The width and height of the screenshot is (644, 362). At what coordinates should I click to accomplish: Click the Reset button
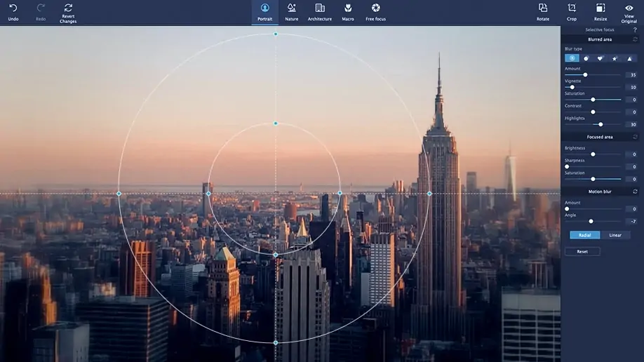[x=582, y=251]
